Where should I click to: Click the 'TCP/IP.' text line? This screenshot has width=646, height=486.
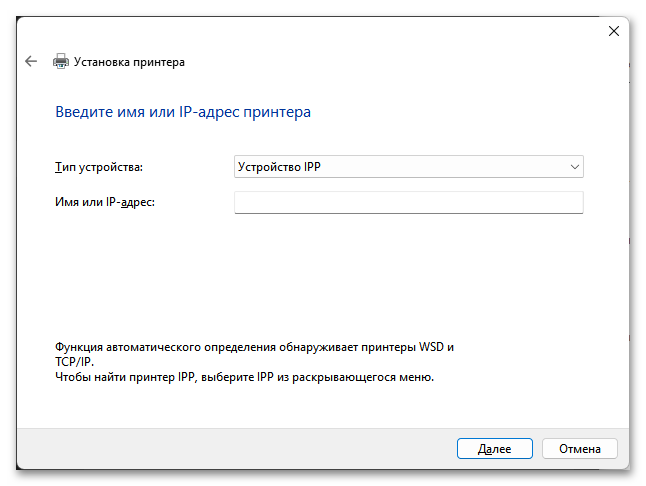(75, 362)
